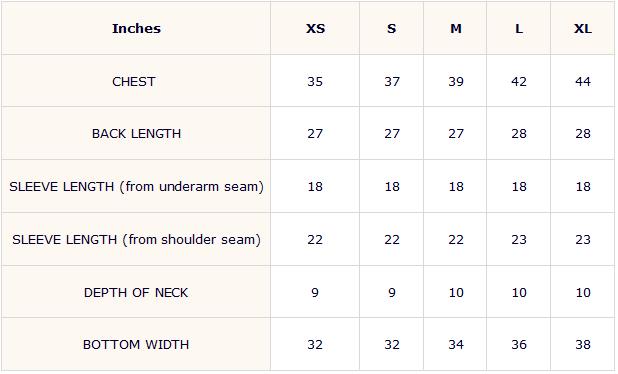Select bottom width value 36 for L
618x374 pixels.
[x=519, y=344]
